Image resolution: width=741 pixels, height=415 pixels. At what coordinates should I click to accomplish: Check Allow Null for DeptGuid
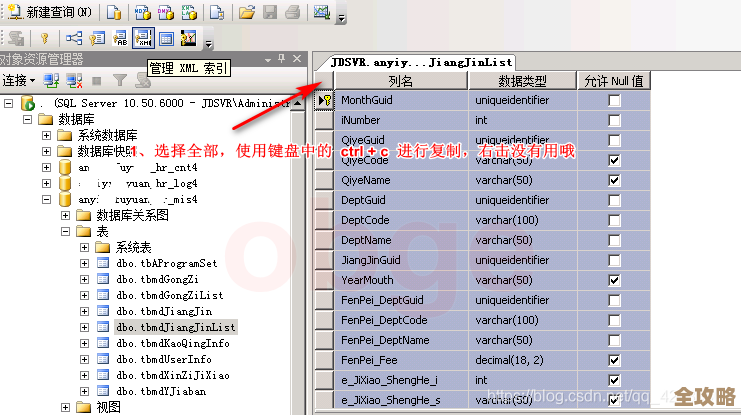614,200
